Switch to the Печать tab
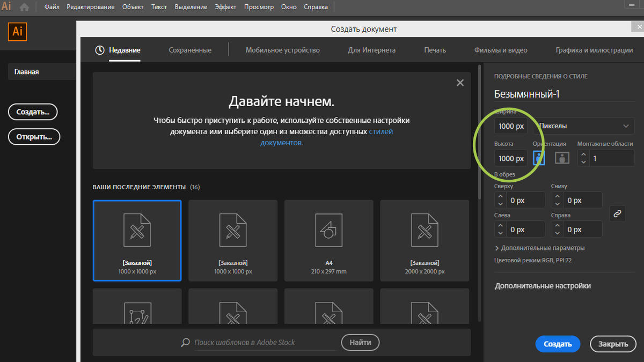Screen dimensions: 644x362 pyautogui.click(x=435, y=49)
